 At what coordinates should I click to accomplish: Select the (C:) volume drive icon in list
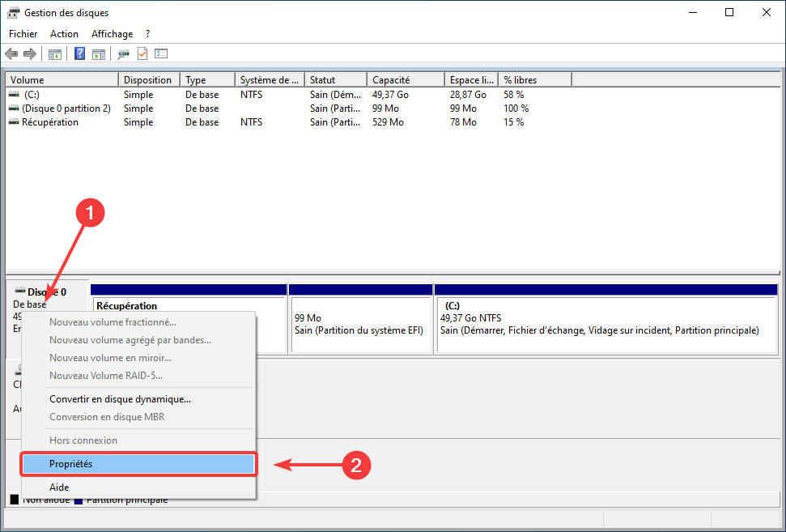[15, 94]
